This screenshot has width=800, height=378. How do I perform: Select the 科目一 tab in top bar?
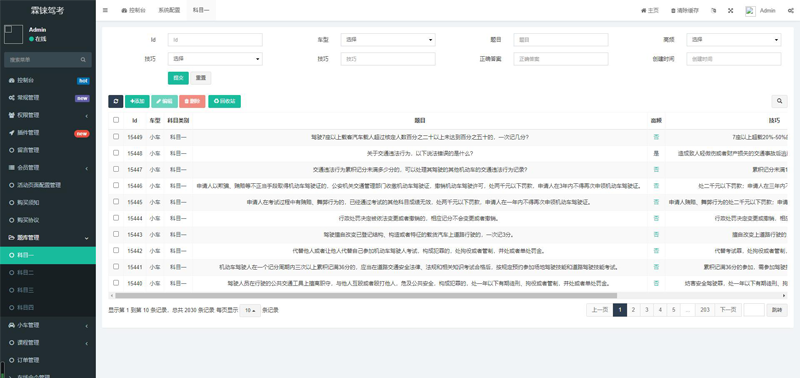coord(201,10)
